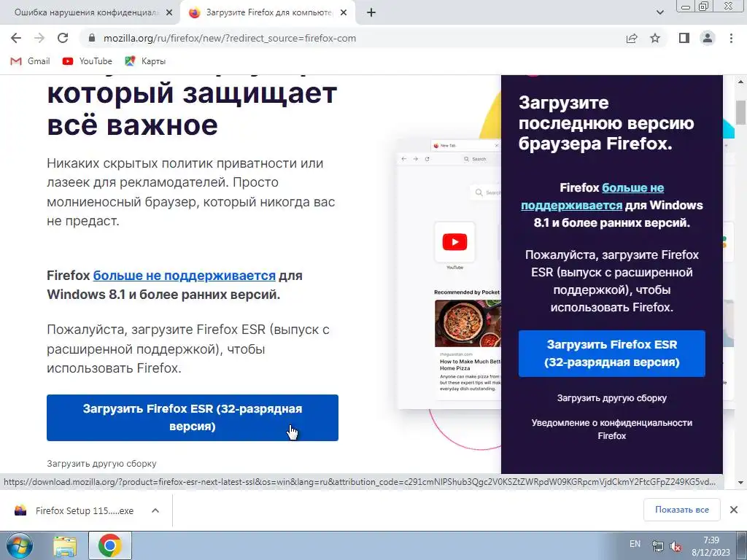Click the page scrollbar up arrow
This screenshot has height=560, width=747.
click(x=741, y=82)
